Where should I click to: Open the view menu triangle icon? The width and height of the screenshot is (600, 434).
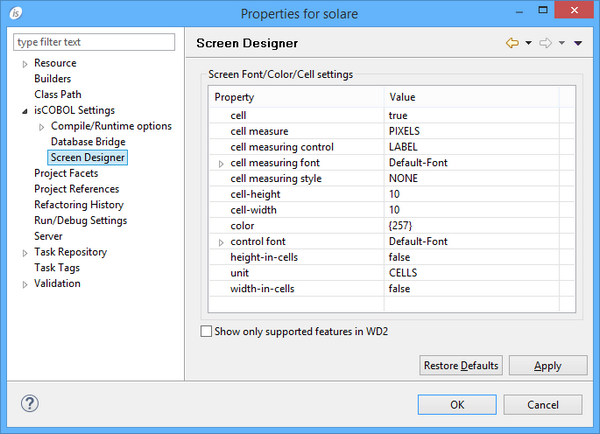coord(578,44)
